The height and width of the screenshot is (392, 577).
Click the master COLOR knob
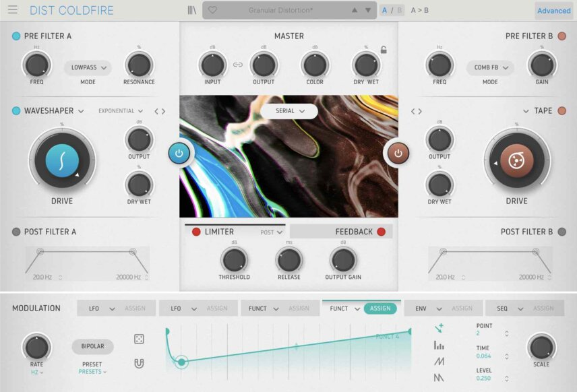315,65
